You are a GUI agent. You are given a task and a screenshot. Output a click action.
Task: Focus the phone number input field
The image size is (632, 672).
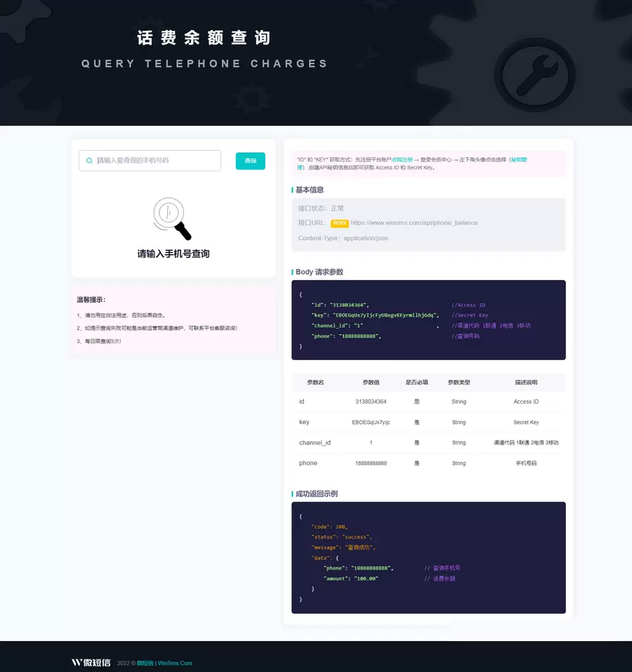click(150, 161)
